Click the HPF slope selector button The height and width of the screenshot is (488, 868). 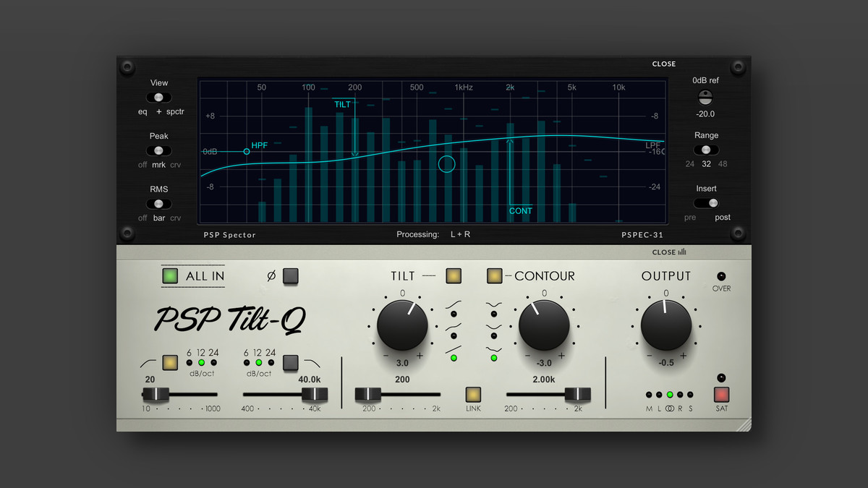click(170, 363)
